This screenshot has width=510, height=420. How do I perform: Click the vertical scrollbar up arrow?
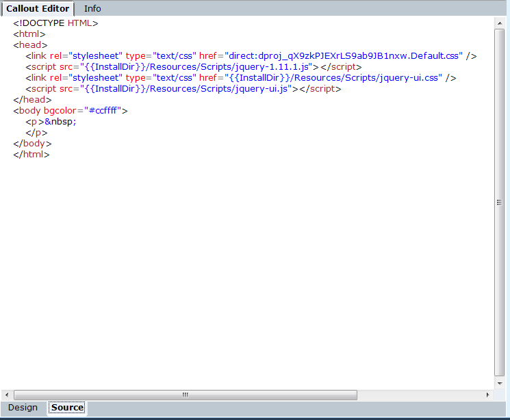[499, 23]
